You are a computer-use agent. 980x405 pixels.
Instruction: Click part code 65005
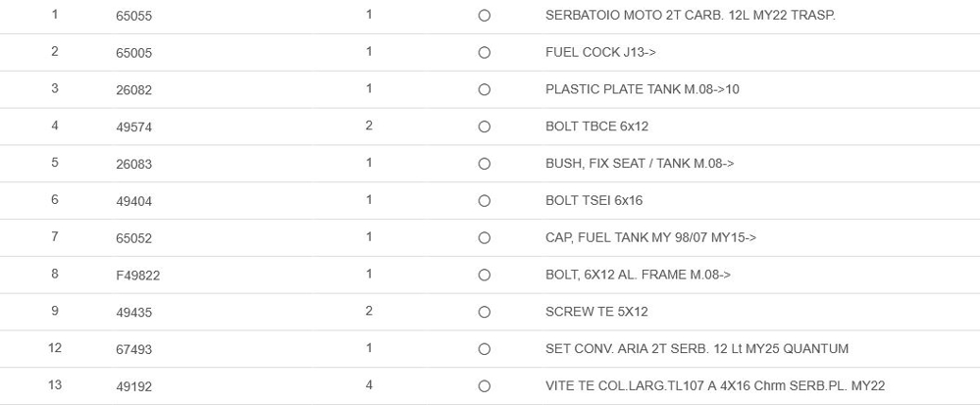[133, 53]
